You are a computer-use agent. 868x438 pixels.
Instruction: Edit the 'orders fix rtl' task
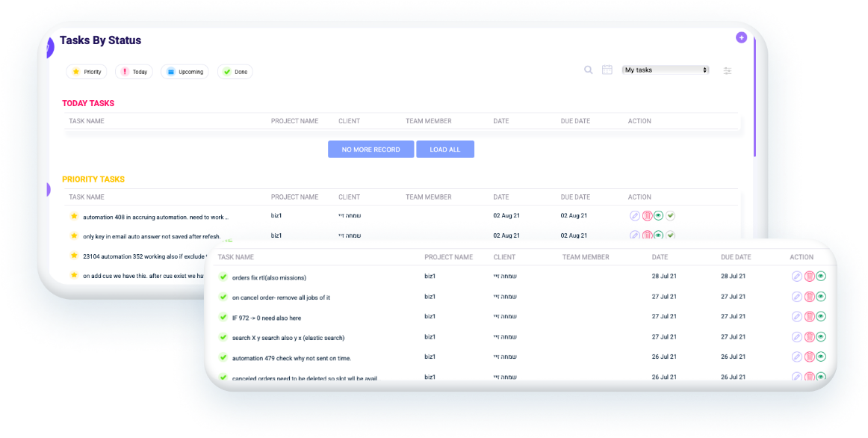coord(797,277)
